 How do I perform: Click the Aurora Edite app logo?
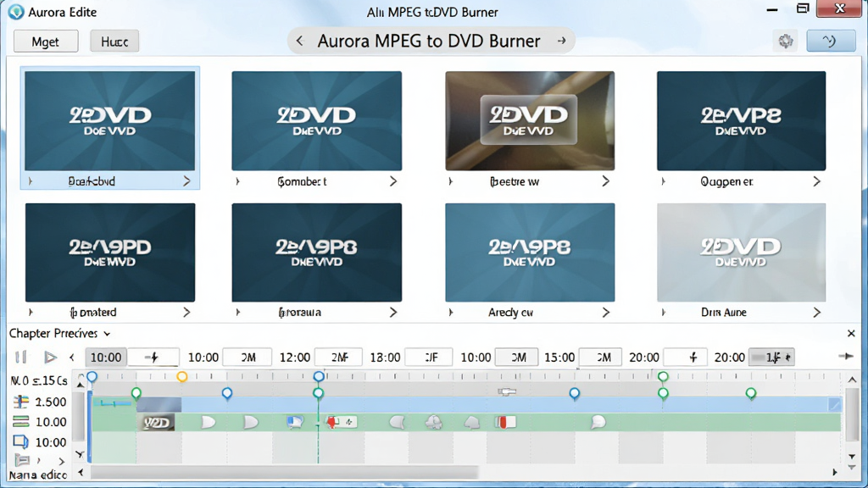click(16, 12)
